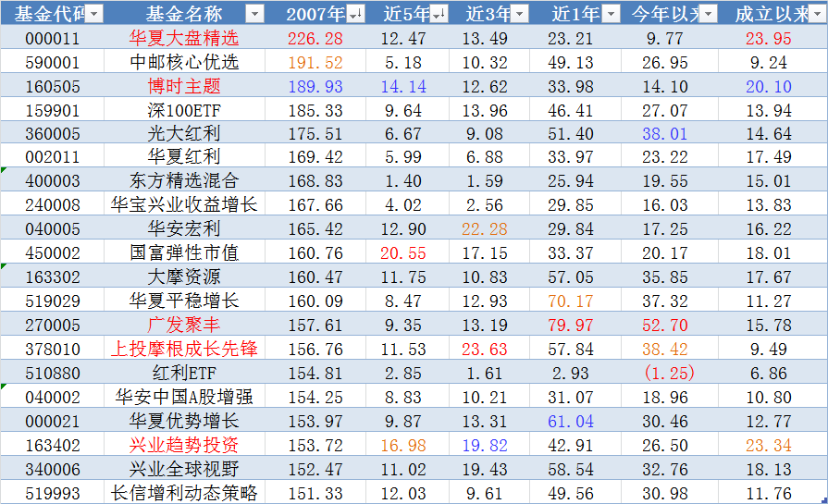Open the 近5年 column filter dropdown
The image size is (828, 504).
[x=439, y=14]
